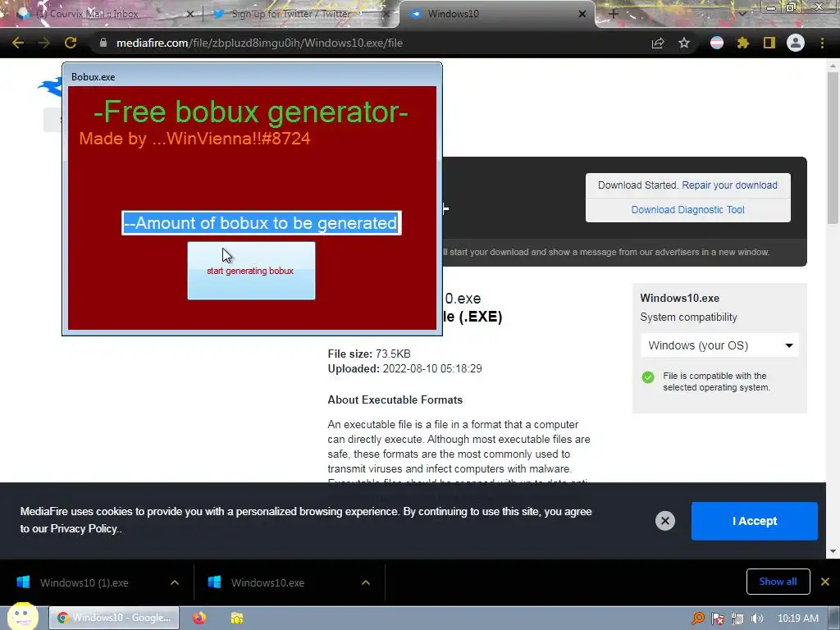Open the Chrome three-dot menu

[x=822, y=43]
